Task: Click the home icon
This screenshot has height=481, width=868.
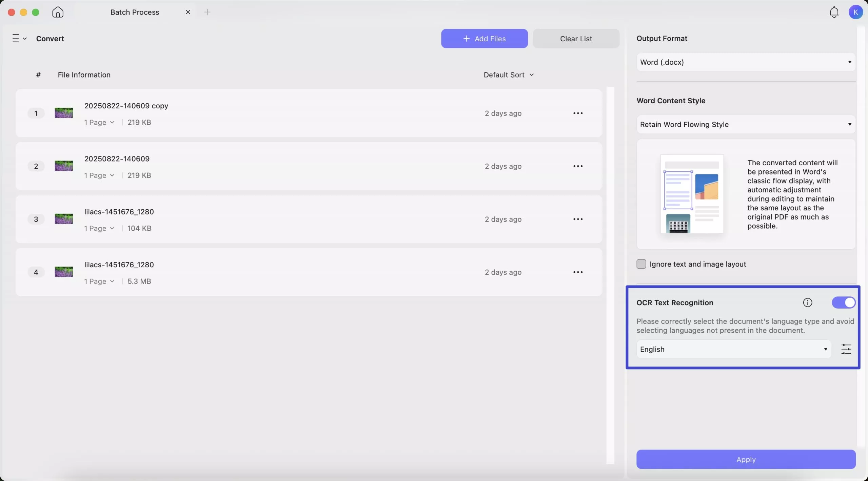Action: [58, 12]
